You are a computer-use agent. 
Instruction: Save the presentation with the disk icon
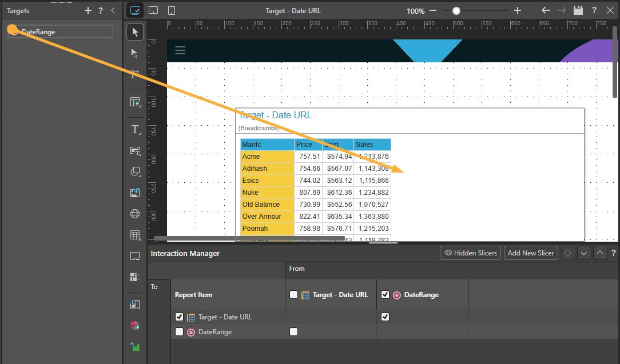coord(578,10)
